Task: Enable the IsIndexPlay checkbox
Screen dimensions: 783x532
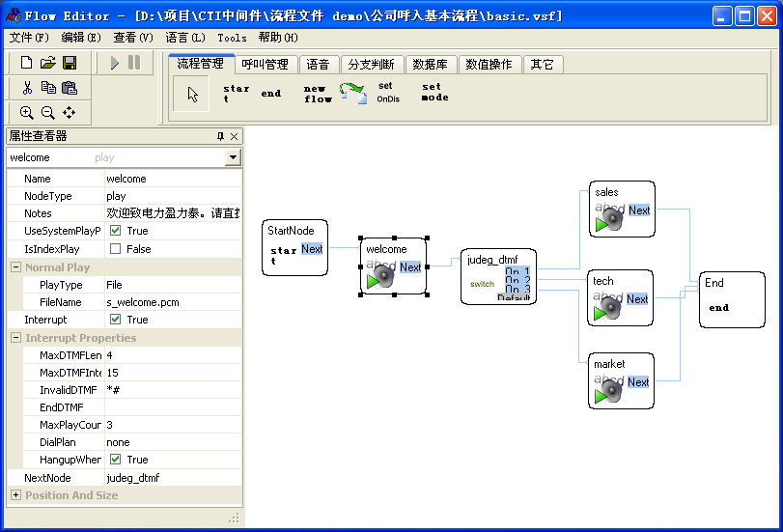Action: click(x=115, y=249)
